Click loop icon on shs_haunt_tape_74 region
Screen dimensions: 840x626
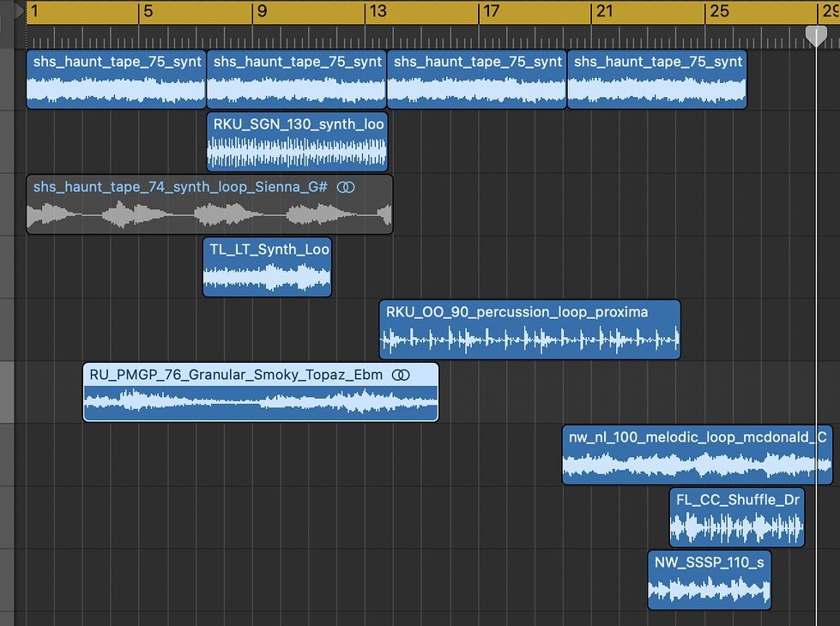pyautogui.click(x=346, y=187)
